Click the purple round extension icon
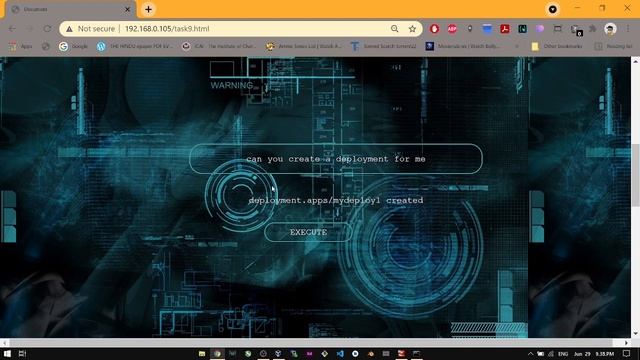Image resolution: width=640 pixels, height=360 pixels. (x=540, y=29)
